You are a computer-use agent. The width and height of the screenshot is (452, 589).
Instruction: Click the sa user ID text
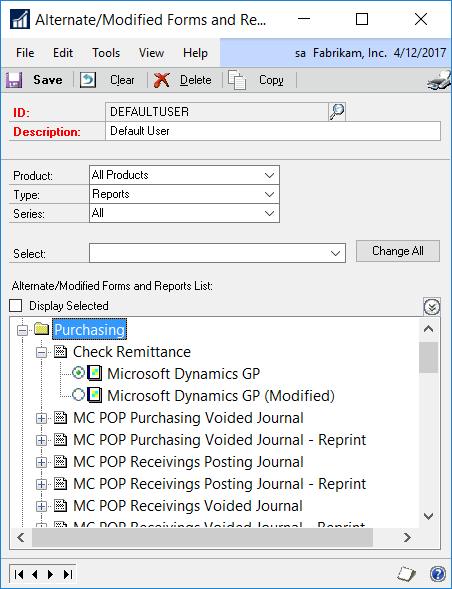(x=300, y=53)
